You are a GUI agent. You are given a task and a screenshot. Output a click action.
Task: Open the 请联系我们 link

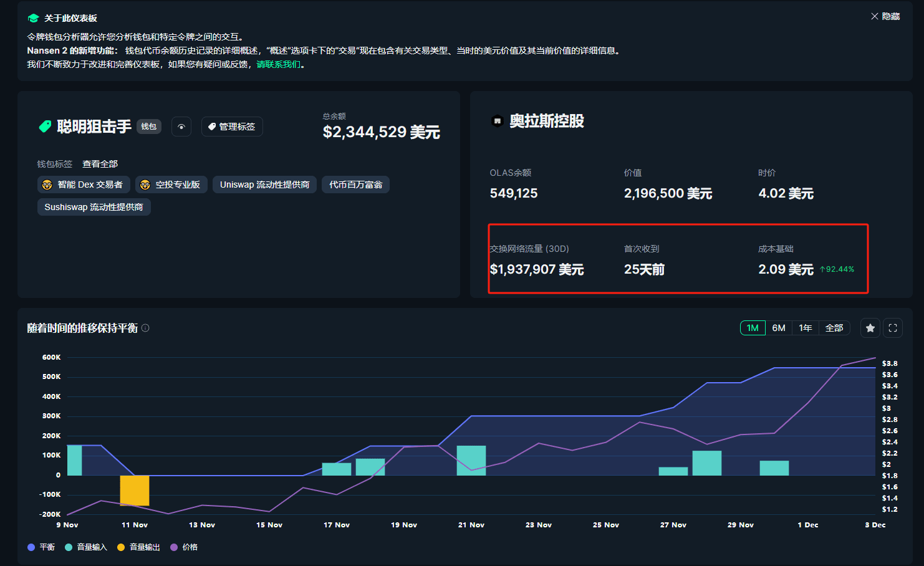point(278,64)
